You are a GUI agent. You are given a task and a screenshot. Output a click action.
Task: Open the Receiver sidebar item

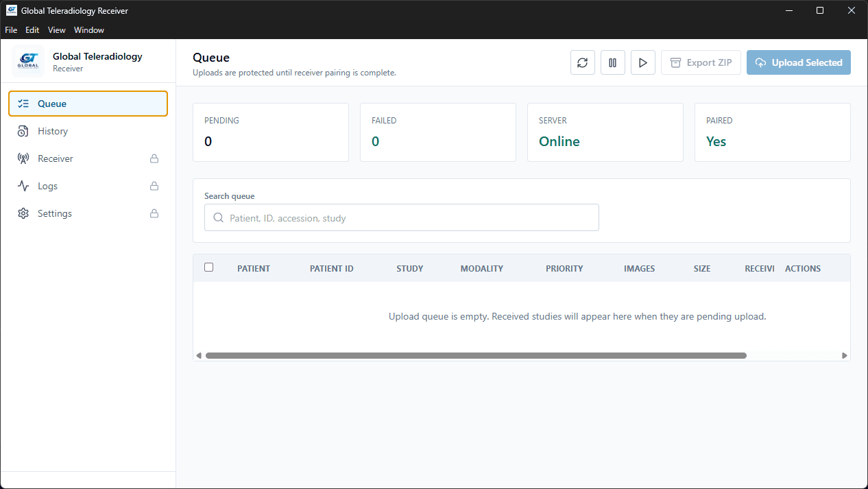[x=88, y=158]
